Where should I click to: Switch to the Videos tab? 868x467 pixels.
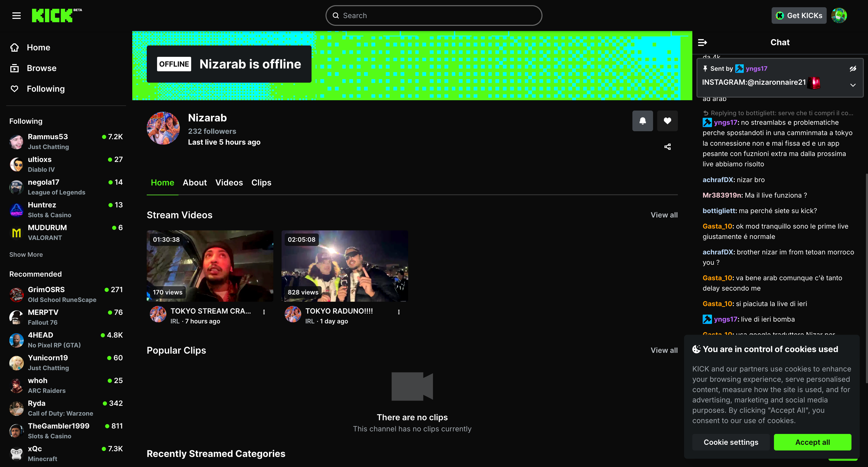229,183
